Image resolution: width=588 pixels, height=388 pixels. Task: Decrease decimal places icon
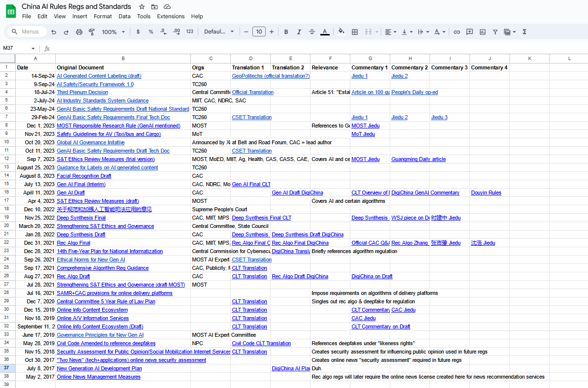[163, 32]
